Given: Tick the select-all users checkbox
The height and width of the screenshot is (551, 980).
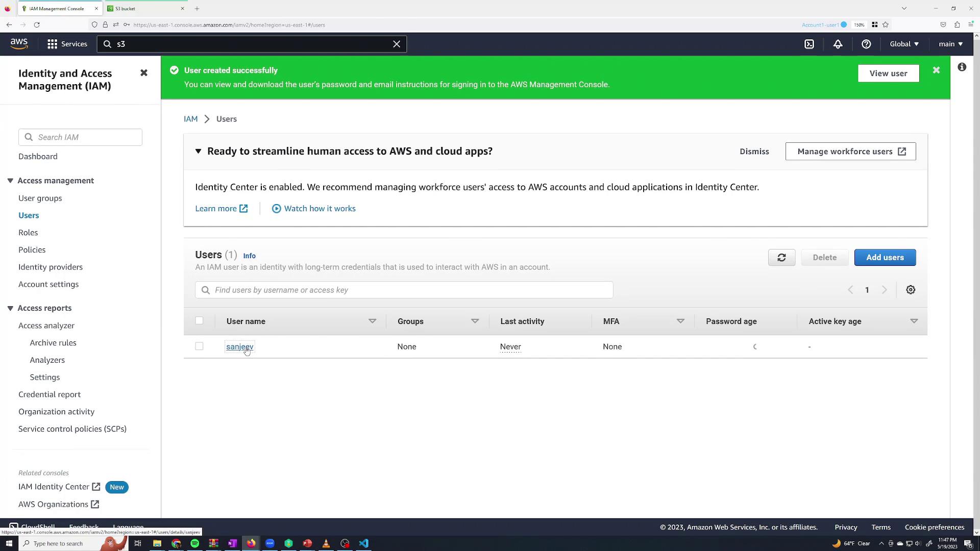Looking at the screenshot, I should click(199, 321).
